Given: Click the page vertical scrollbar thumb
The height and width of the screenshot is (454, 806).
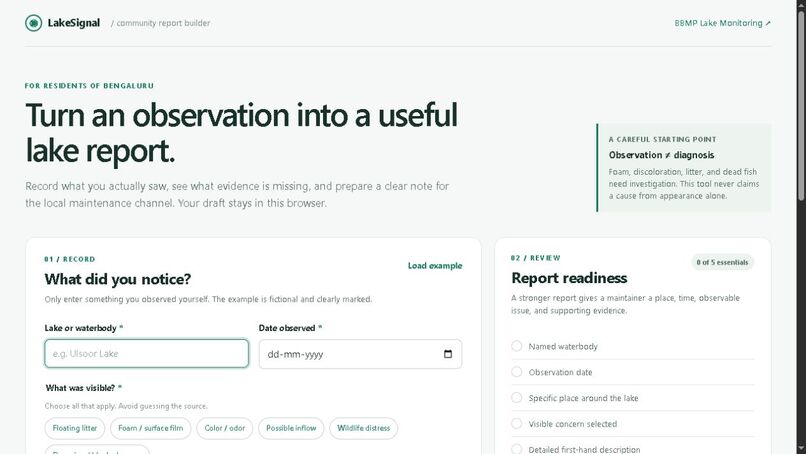Looking at the screenshot, I should click(x=801, y=105).
